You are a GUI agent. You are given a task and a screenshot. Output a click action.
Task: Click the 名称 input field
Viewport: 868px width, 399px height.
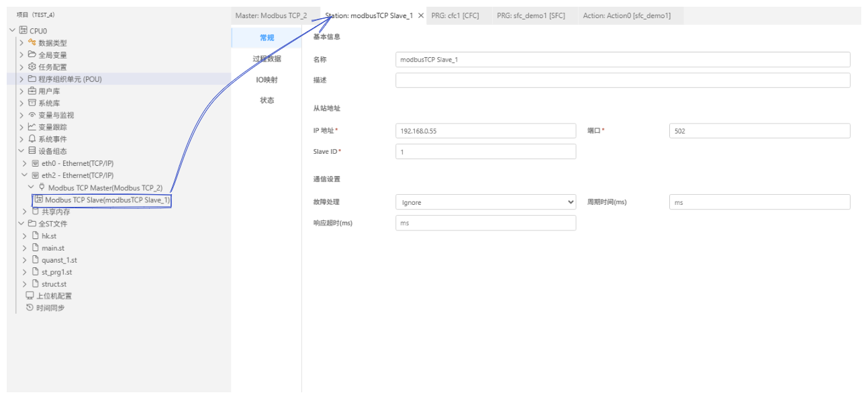tap(623, 60)
